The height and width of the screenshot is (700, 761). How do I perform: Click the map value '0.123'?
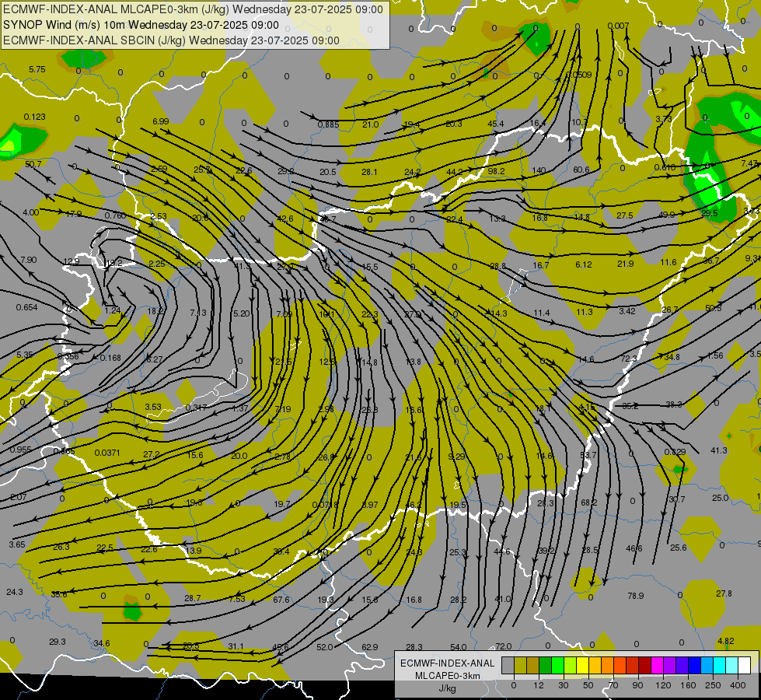(x=34, y=117)
